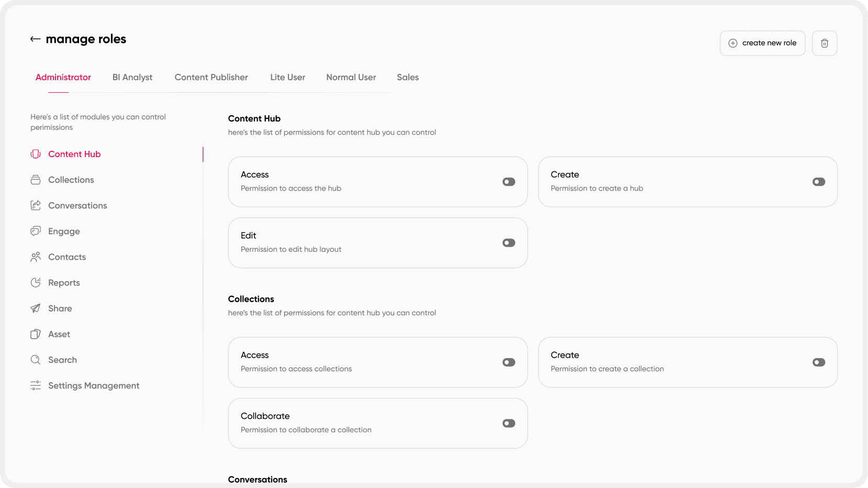The image size is (868, 488).
Task: Click the back arrow beside manage roles
Action: [x=35, y=39]
